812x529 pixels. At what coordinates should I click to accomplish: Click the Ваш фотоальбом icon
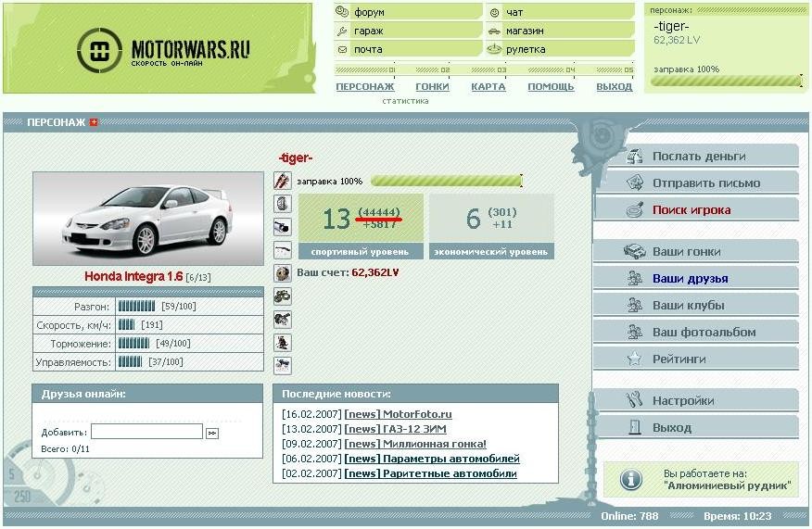pyautogui.click(x=634, y=332)
